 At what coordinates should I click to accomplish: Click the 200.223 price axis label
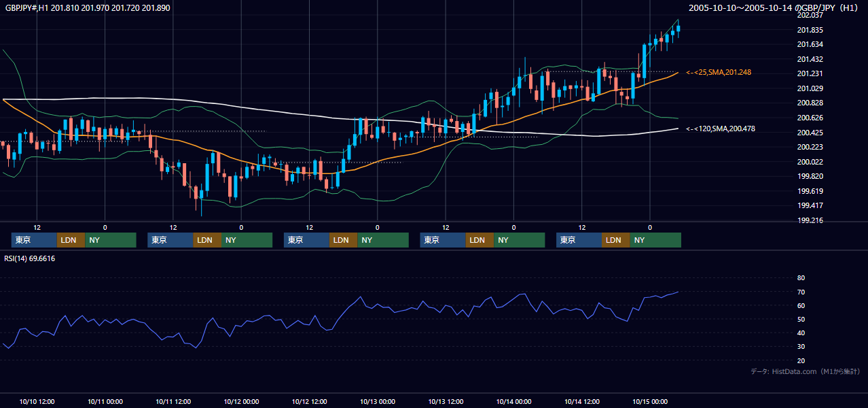pyautogui.click(x=810, y=147)
